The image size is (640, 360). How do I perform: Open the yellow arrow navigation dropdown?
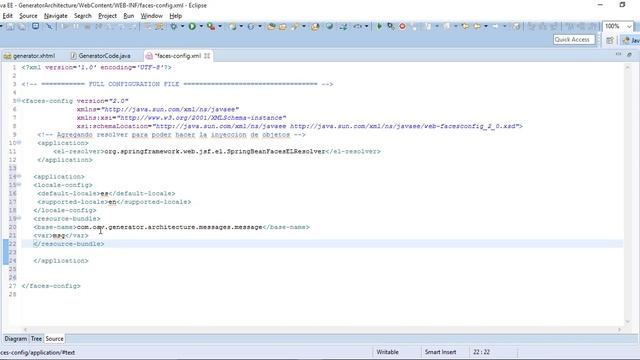click(x=486, y=27)
